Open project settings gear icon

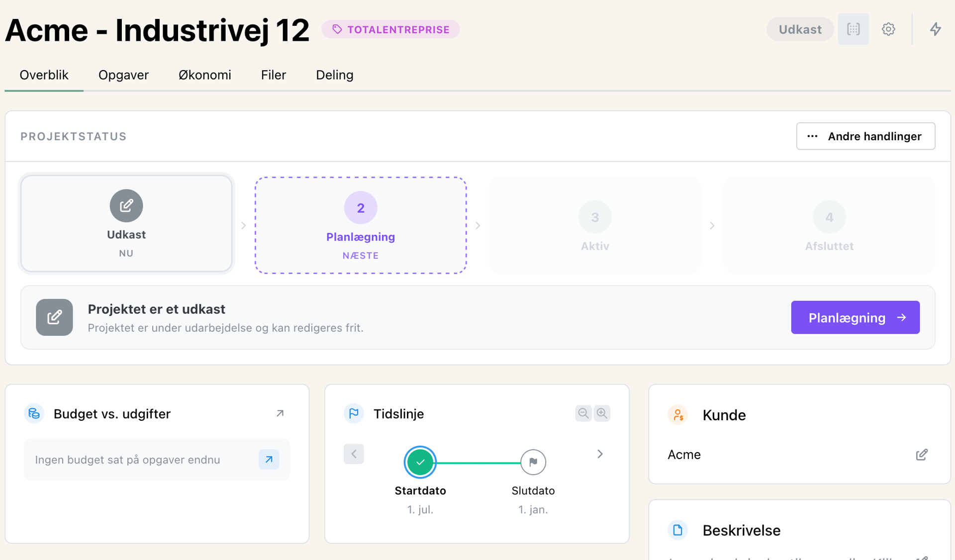[888, 29]
